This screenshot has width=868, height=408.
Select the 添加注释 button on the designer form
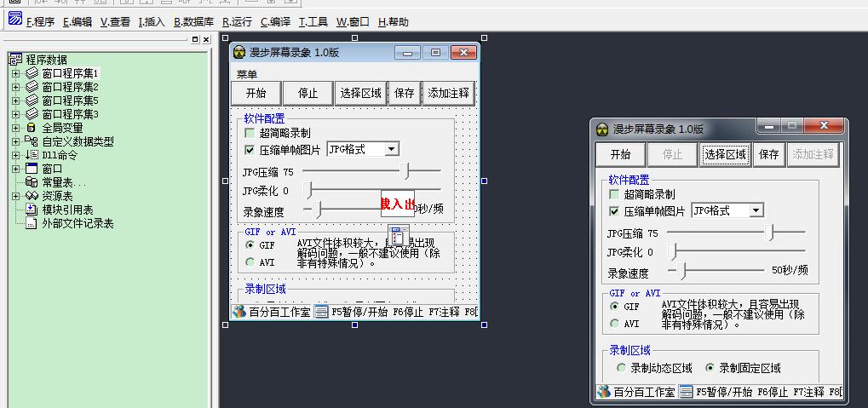[x=448, y=93]
